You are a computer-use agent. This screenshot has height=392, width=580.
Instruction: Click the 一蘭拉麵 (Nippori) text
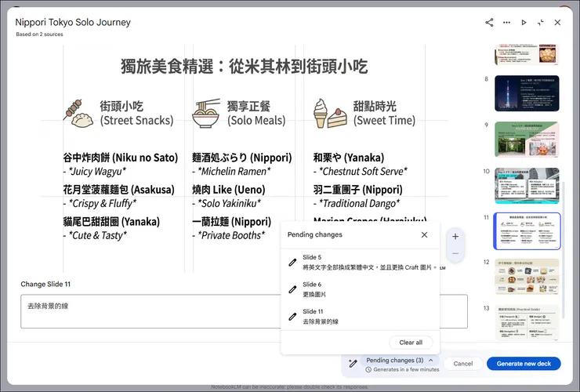(231, 222)
